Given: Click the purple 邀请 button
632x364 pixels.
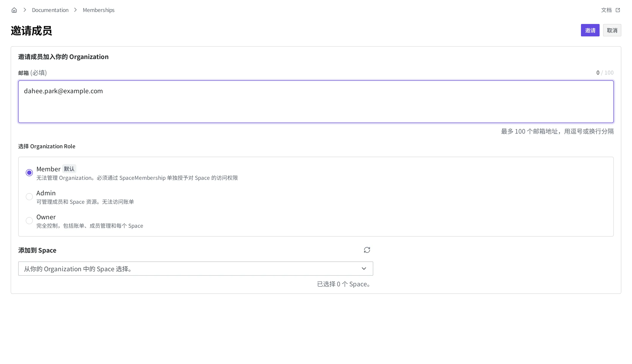Looking at the screenshot, I should click(x=590, y=30).
